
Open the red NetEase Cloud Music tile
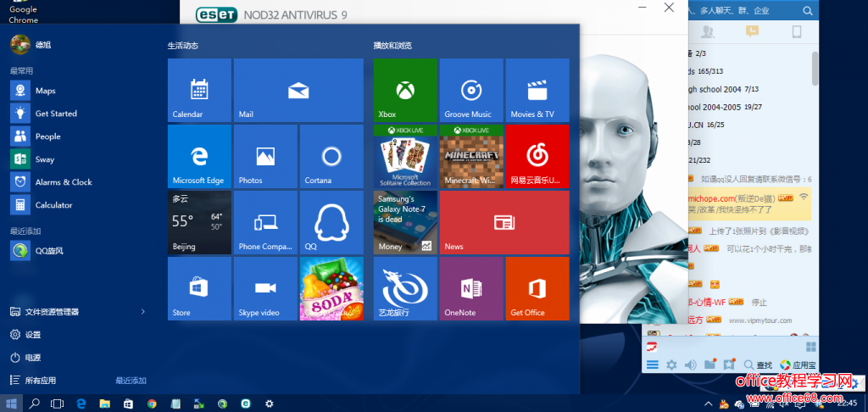click(x=537, y=156)
